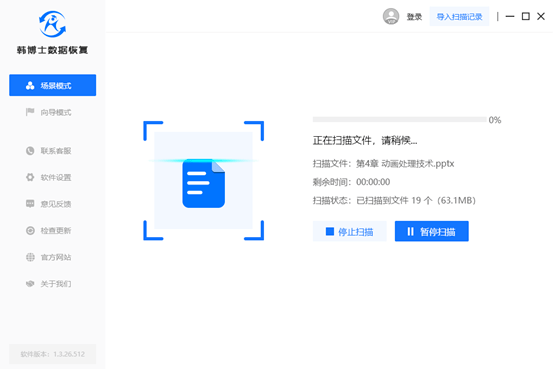Click 停止扫描 button

pyautogui.click(x=349, y=232)
